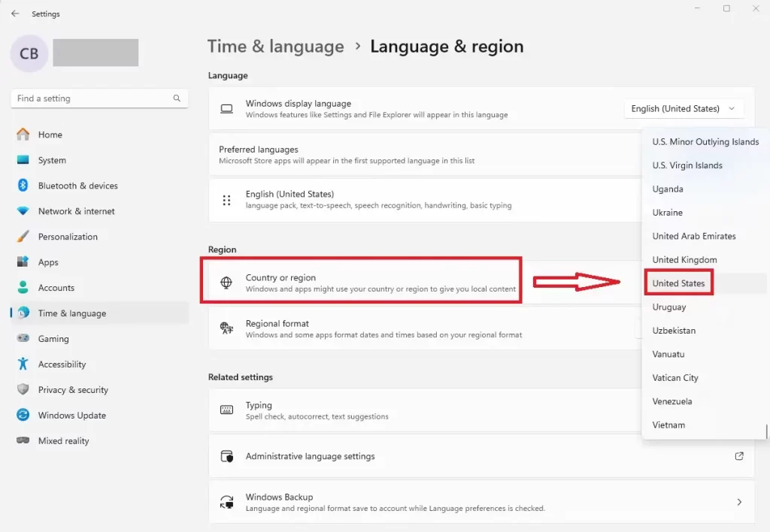Click the keyboard icon beside Typing
770x532 pixels.
point(226,410)
